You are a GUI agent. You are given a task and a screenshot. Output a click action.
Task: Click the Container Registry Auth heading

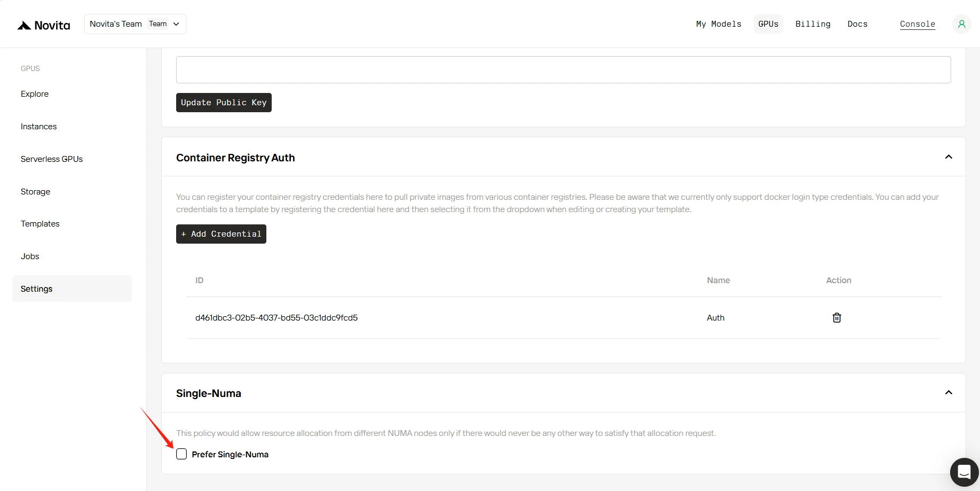(235, 158)
